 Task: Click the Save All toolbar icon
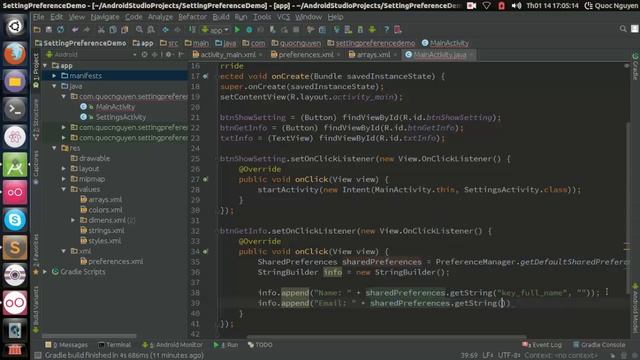(x=49, y=29)
